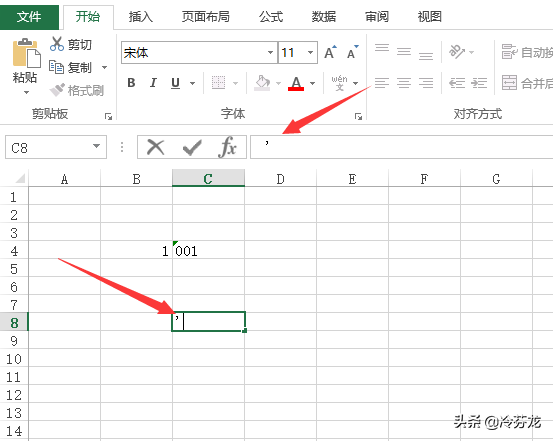Decrease indent
Screen dimensions: 553x441
[457, 83]
